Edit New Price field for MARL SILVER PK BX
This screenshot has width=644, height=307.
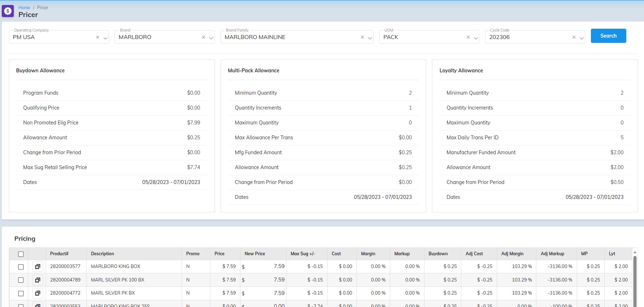(263, 293)
